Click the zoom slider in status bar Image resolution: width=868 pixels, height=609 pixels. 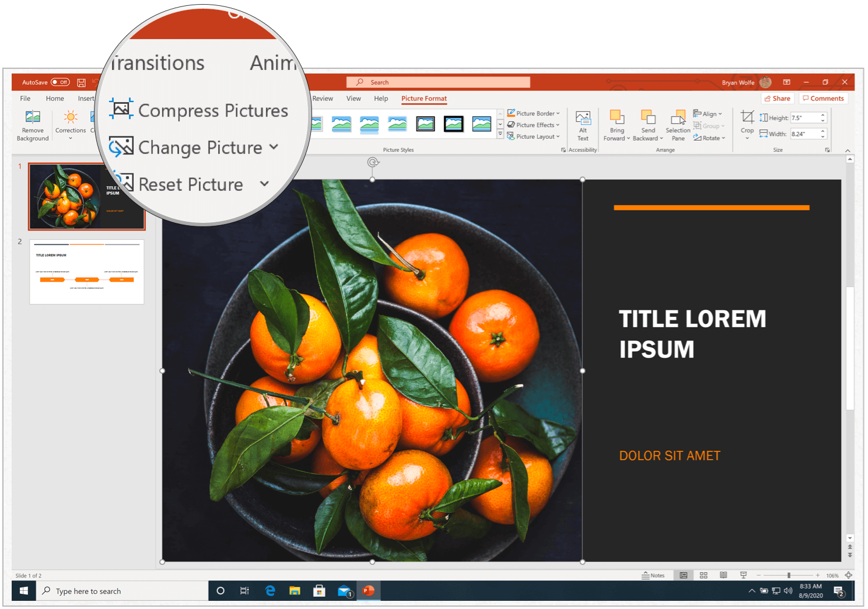[x=788, y=575]
